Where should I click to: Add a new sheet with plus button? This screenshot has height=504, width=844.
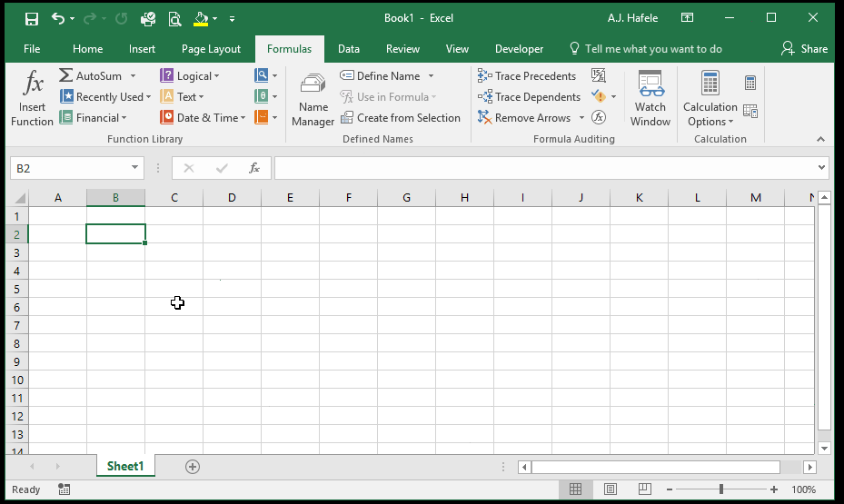[193, 467]
